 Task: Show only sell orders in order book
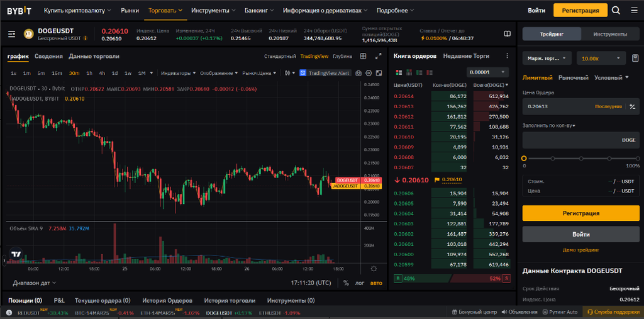(x=430, y=72)
